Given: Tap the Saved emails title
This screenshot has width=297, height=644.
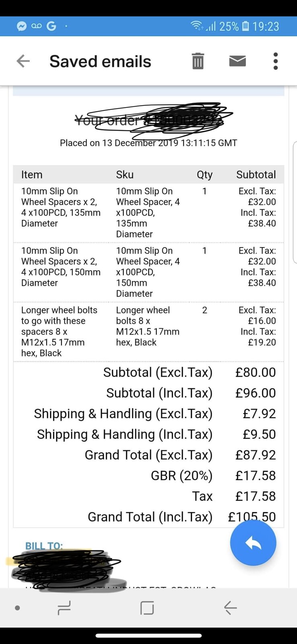Looking at the screenshot, I should pos(100,62).
